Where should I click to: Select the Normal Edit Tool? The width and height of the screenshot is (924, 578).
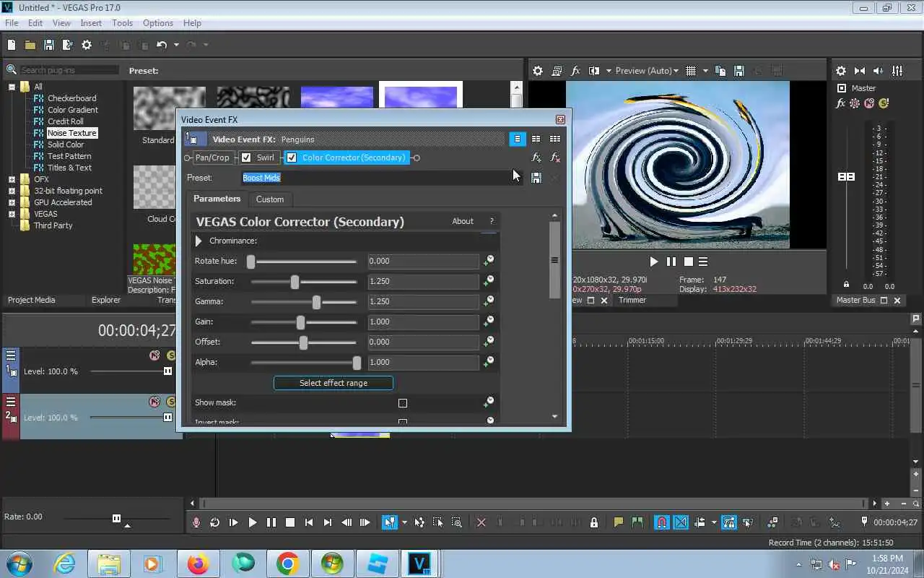(390, 522)
